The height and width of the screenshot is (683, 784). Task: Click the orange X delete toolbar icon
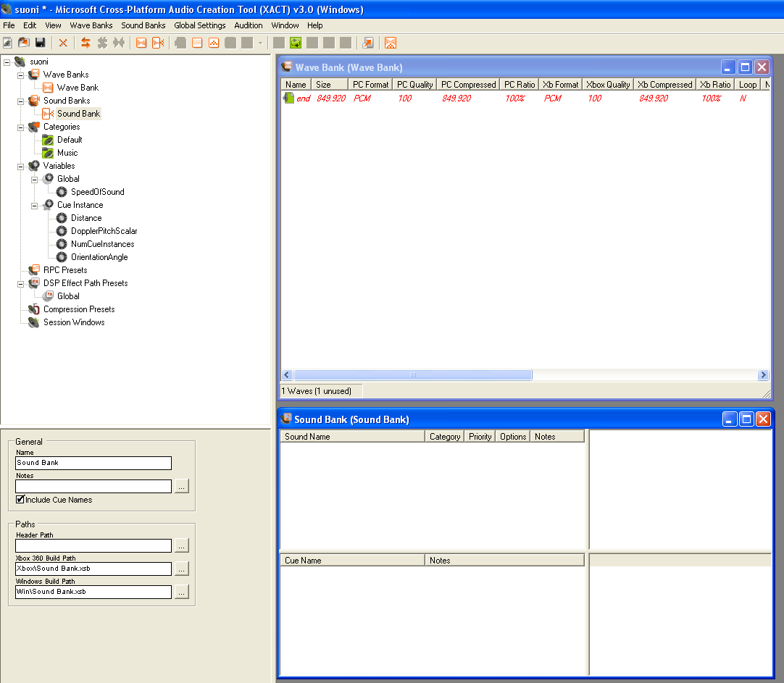[x=63, y=43]
